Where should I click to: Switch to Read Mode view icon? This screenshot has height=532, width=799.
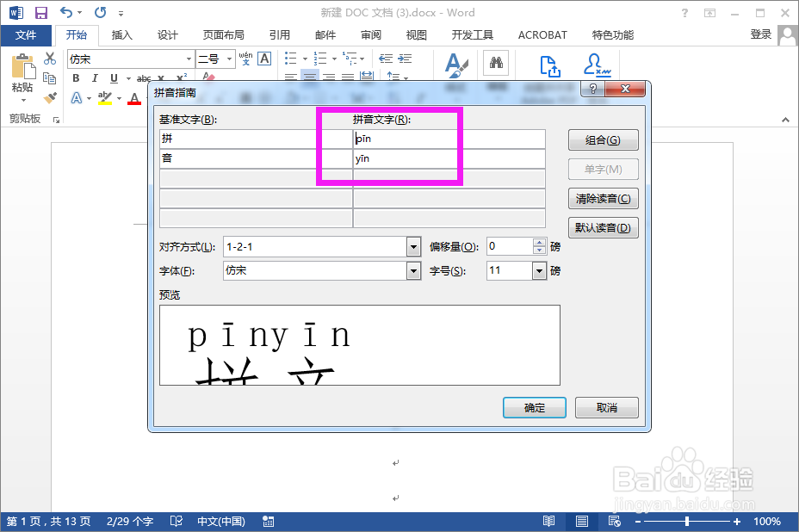(548, 522)
